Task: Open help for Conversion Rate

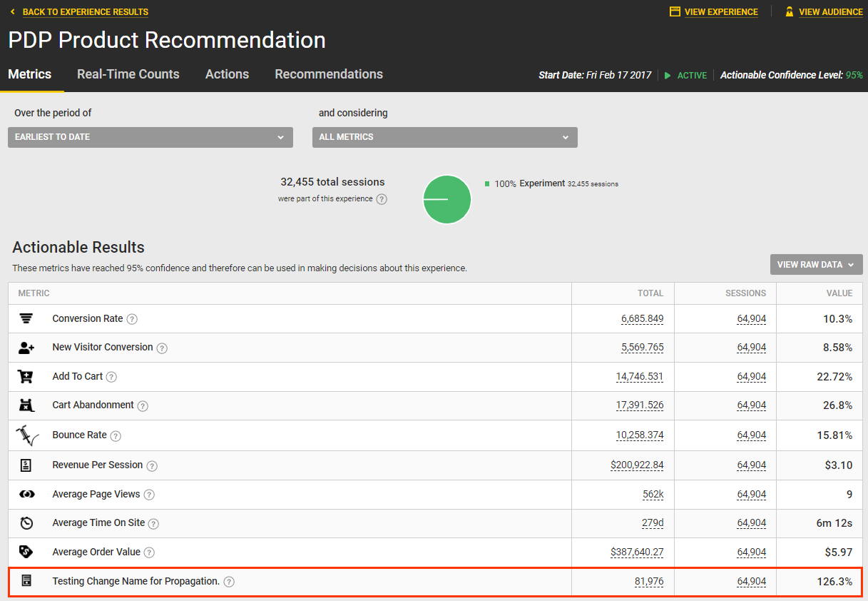Action: 132,320
